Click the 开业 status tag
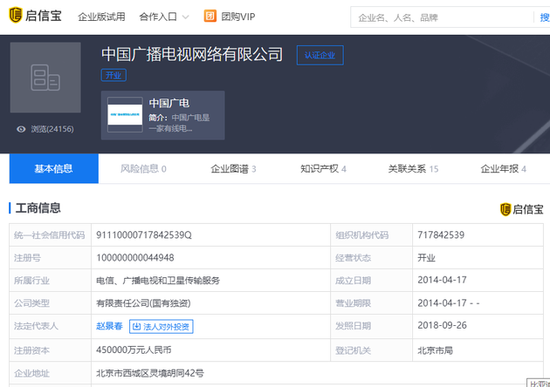Image resolution: width=550 pixels, height=387 pixels. (x=114, y=75)
